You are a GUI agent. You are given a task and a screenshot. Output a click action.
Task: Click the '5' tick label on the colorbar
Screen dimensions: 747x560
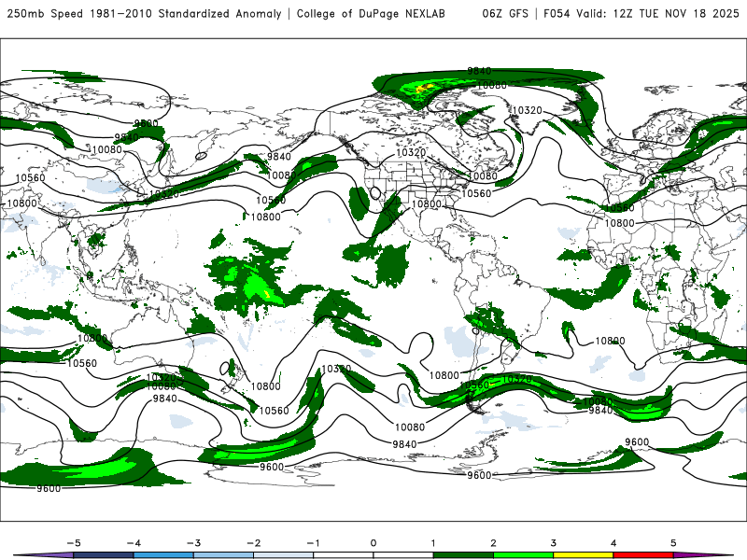pos(673,543)
